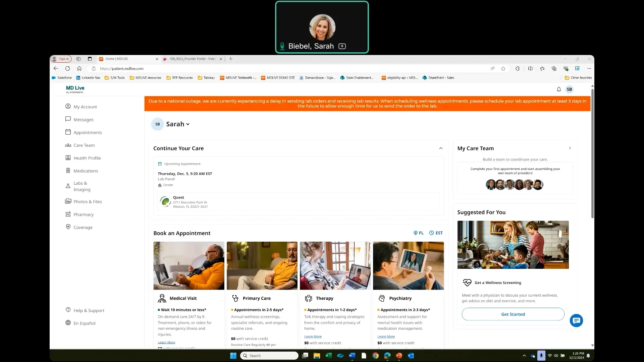644x362 pixels.
Task: Change the FL location indicator
Action: 419,233
